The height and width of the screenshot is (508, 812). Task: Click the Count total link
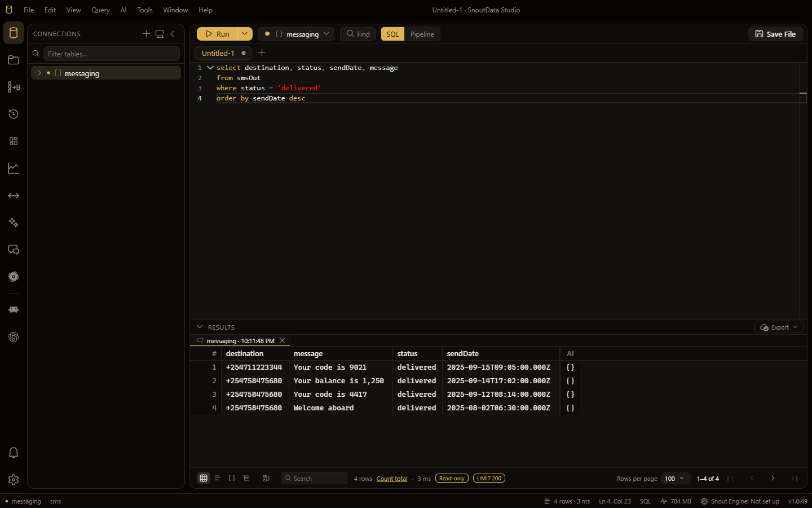click(392, 479)
